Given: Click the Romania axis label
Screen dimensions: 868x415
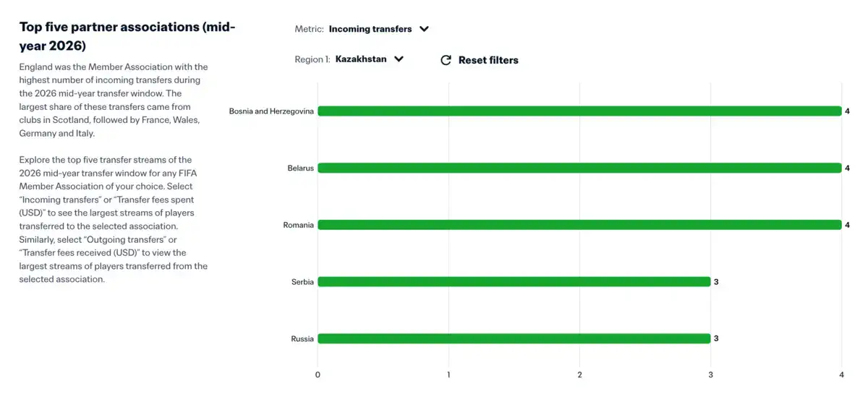Looking at the screenshot, I should click(299, 225).
